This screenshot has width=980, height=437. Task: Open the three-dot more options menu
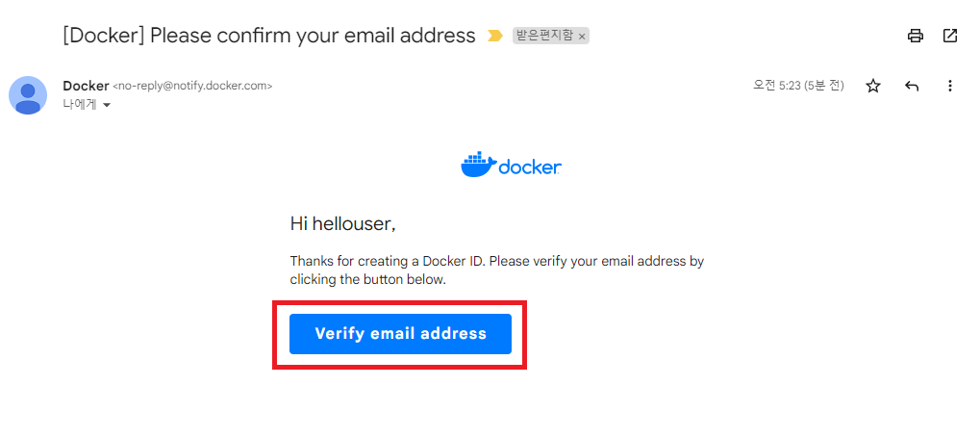click(950, 87)
